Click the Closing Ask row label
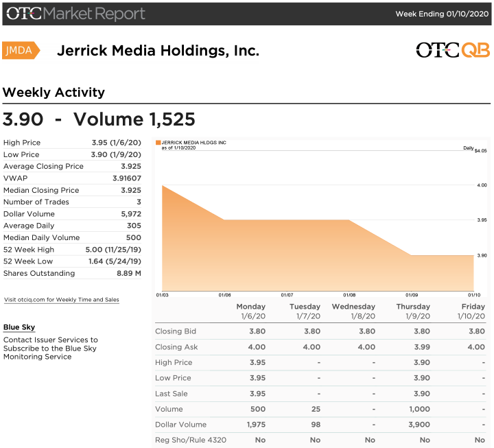 pos(176,347)
